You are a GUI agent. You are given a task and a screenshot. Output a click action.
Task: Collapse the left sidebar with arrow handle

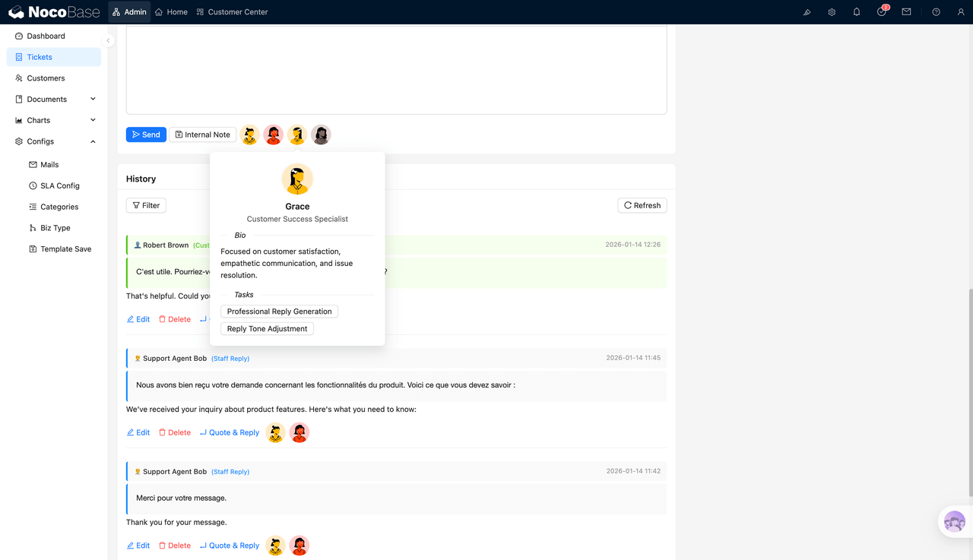pyautogui.click(x=109, y=41)
